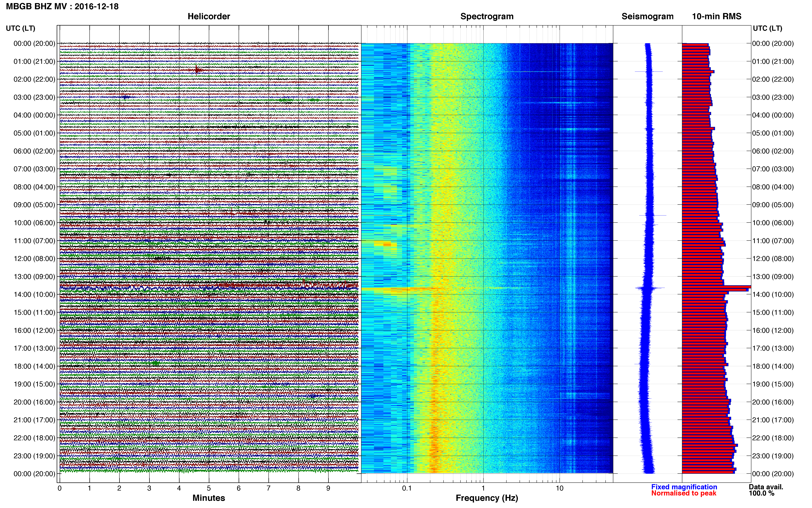Click the left 10:00 (06:00) time label
Image resolution: width=812 pixels, height=508 pixels.
34,223
